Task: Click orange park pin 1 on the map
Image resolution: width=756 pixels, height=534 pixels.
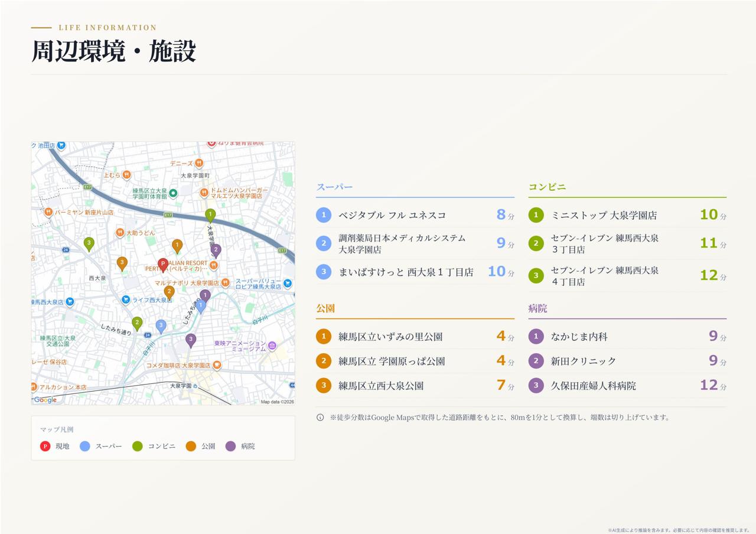Action: coord(177,246)
